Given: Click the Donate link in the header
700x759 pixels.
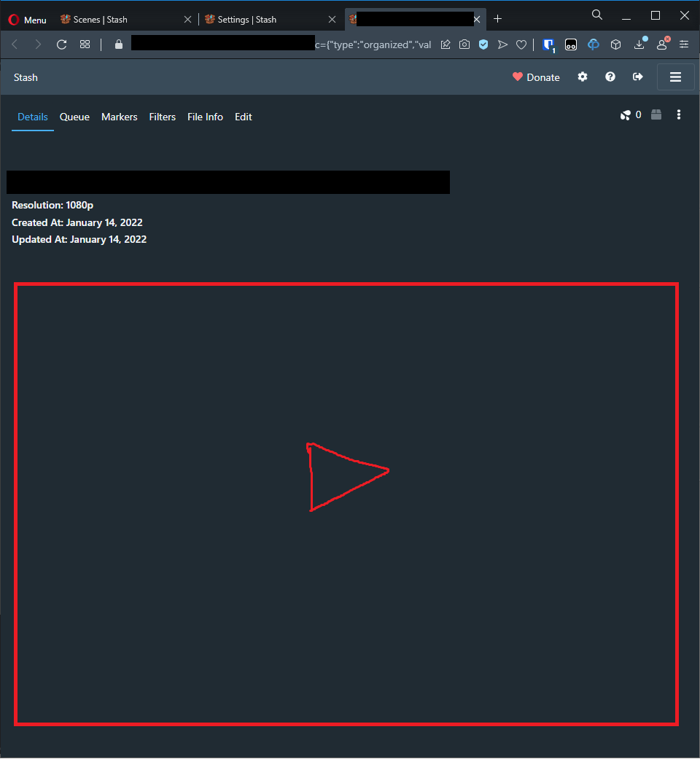Looking at the screenshot, I should tap(536, 77).
